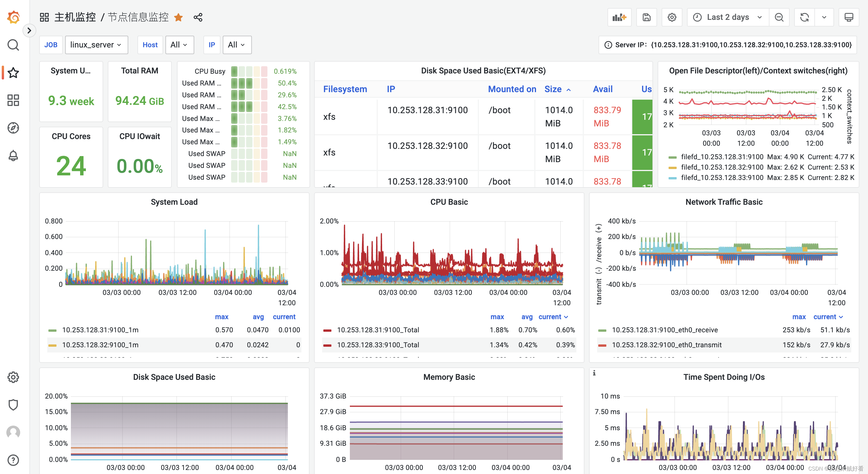Expand the auto-refresh interval dropdown
868x474 pixels.
pos(824,17)
